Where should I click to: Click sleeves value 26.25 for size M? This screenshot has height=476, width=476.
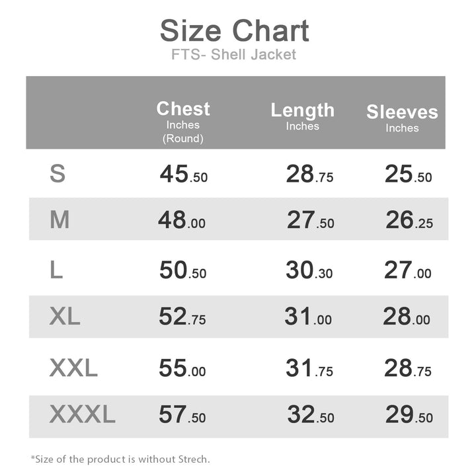(x=409, y=221)
